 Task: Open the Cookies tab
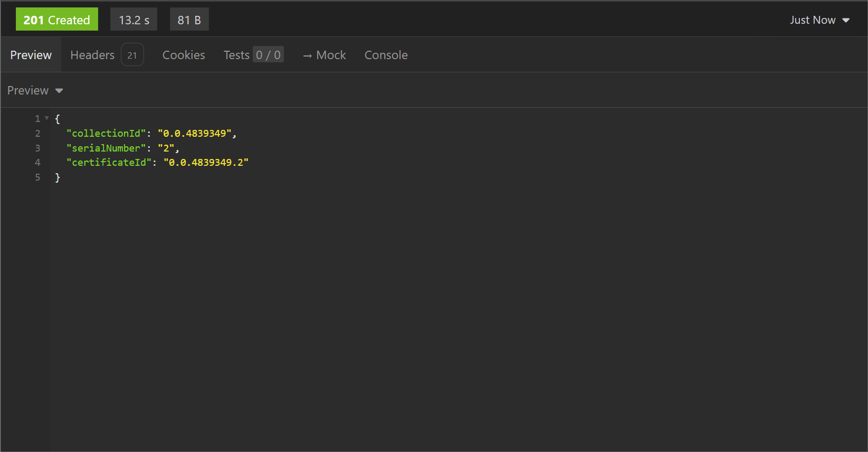pyautogui.click(x=184, y=55)
